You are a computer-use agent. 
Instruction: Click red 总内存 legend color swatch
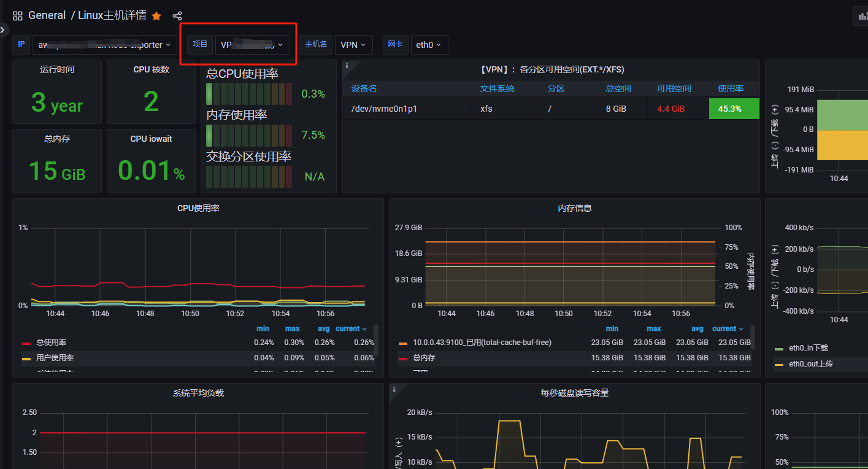tap(403, 358)
